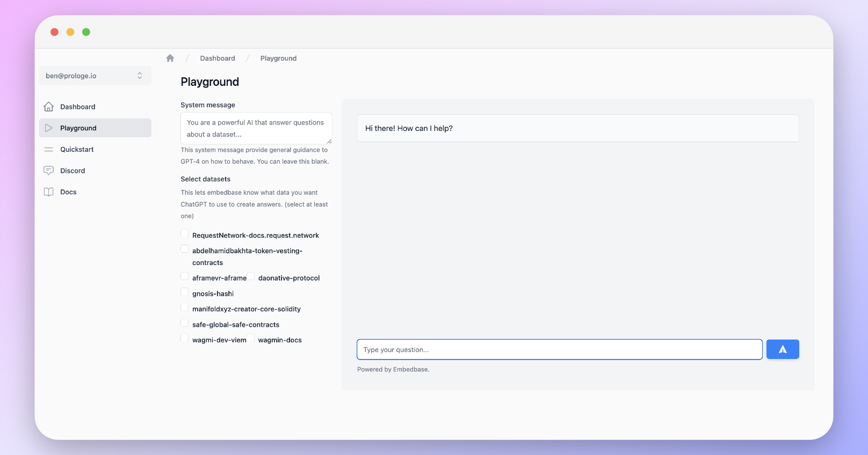Image resolution: width=868 pixels, height=455 pixels.
Task: Check the manifoldxyz-creator-core-solidity dataset
Action: pyautogui.click(x=185, y=307)
